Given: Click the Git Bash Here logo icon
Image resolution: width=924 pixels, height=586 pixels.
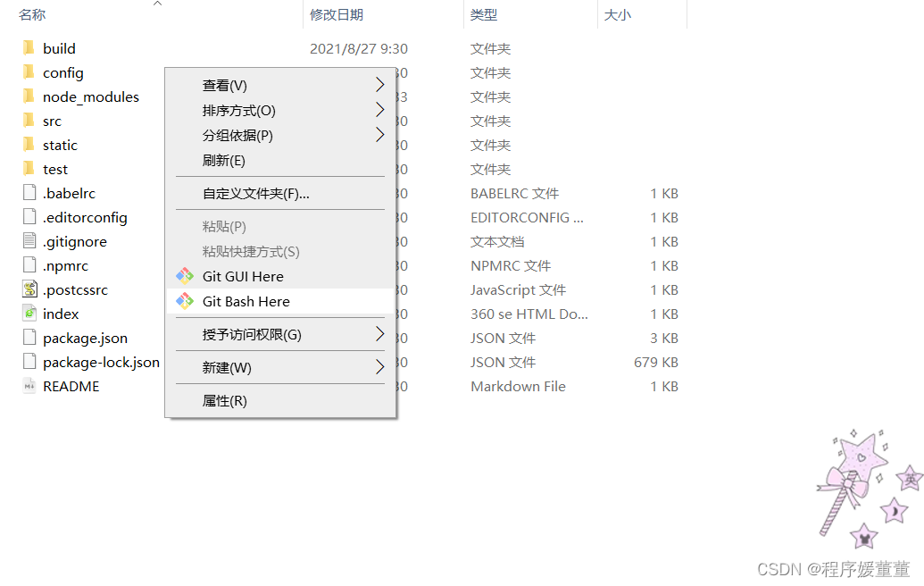Looking at the screenshot, I should click(x=185, y=301).
